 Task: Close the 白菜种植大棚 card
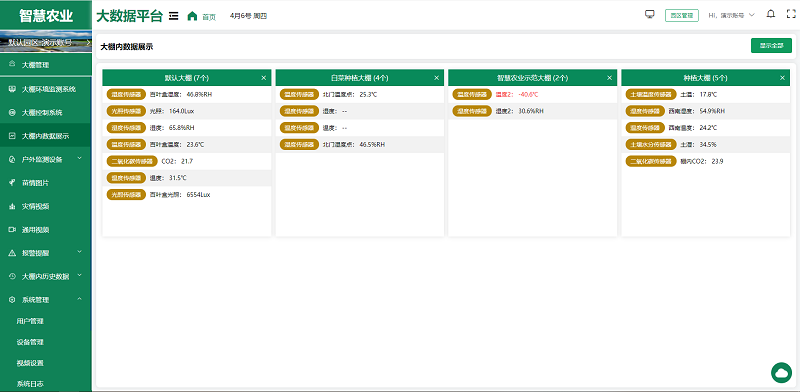pos(436,78)
